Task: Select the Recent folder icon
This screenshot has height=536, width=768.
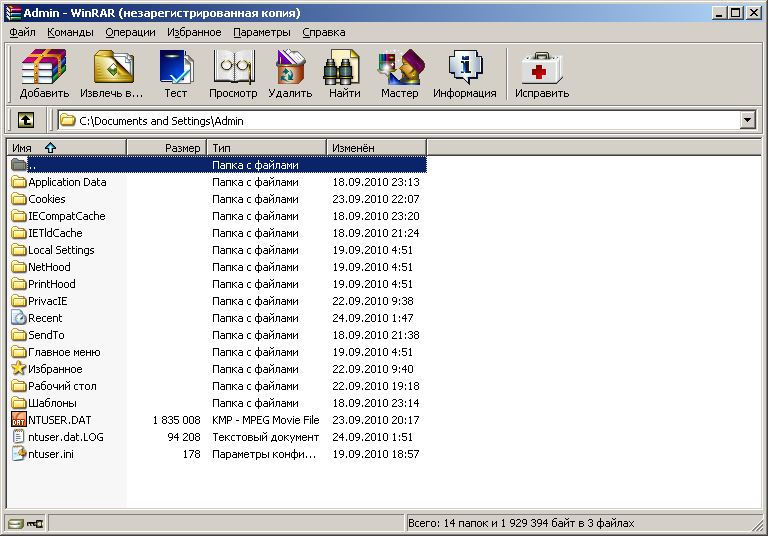Action: coord(19,318)
